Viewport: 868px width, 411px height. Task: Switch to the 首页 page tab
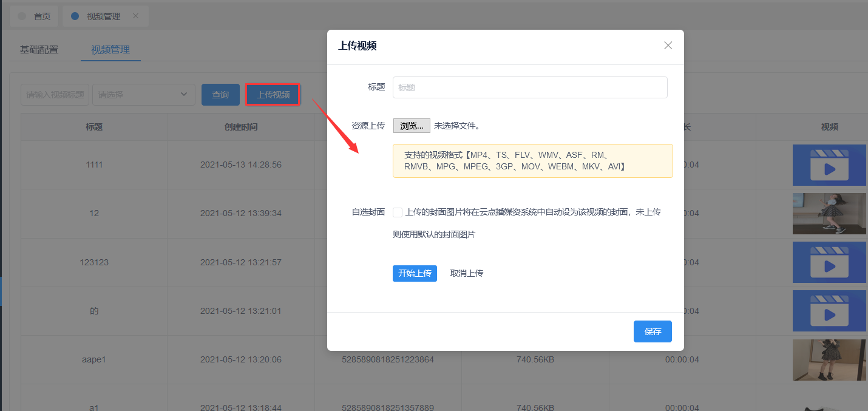click(x=35, y=16)
